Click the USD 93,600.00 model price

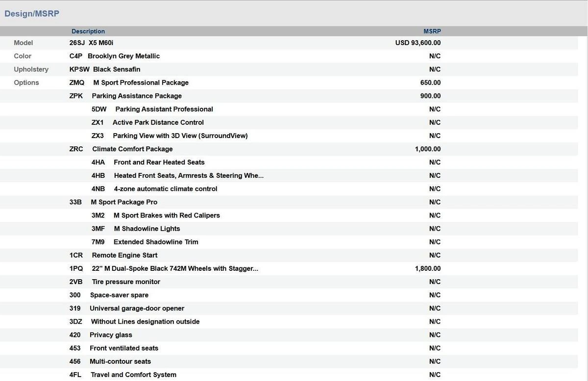[417, 43]
